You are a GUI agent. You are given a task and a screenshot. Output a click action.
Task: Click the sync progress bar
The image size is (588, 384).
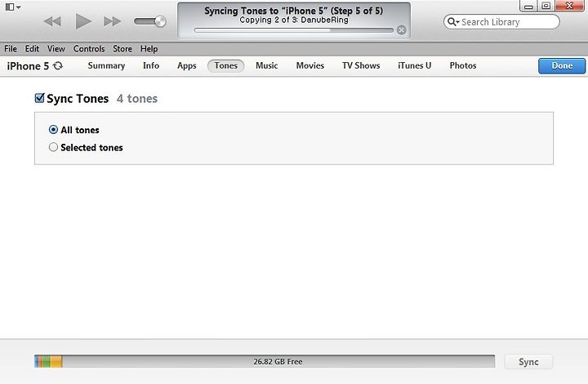[294, 30]
